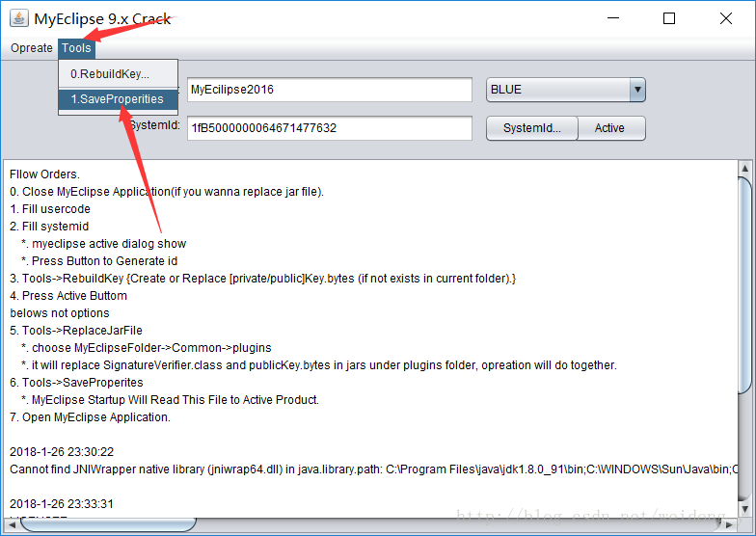
Task: Open the Tools menu
Action: 76,48
